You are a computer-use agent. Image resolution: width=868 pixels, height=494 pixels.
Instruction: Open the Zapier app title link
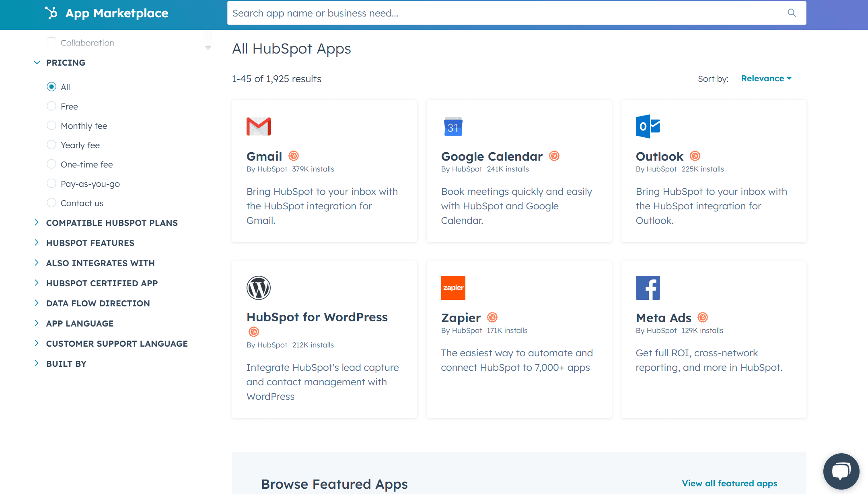click(461, 318)
